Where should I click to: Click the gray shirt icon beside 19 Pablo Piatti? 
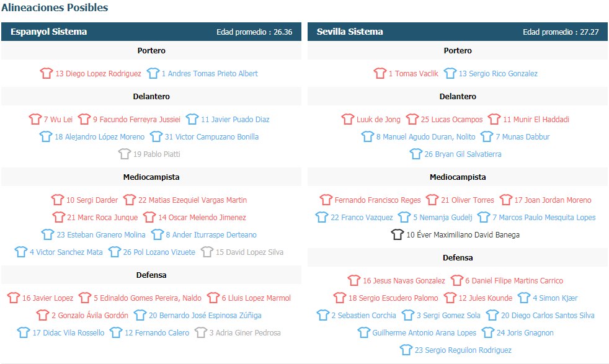pos(124,154)
